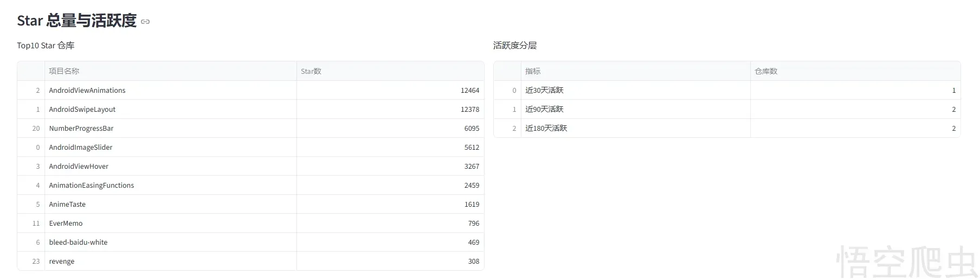
Task: Select the AnimationEasingFunctions row
Action: point(92,186)
